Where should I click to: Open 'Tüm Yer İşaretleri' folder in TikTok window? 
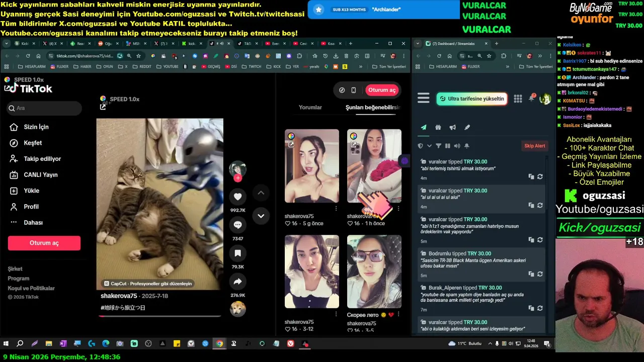click(389, 66)
